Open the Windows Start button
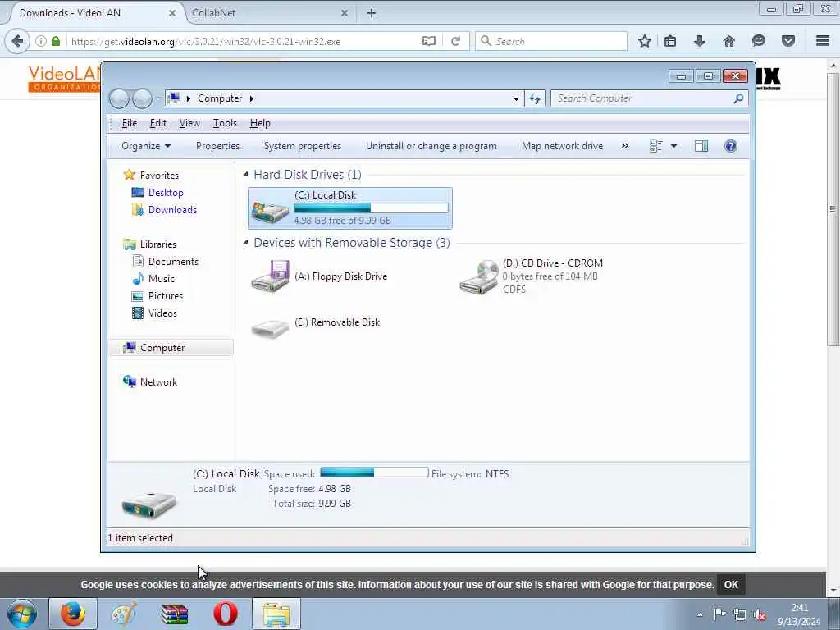 pos(22,614)
